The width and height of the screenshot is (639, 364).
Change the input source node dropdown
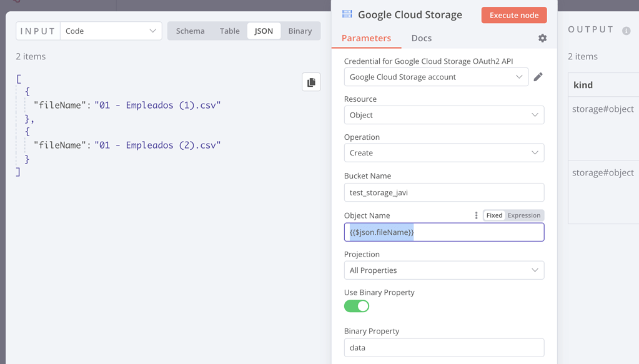point(111,31)
